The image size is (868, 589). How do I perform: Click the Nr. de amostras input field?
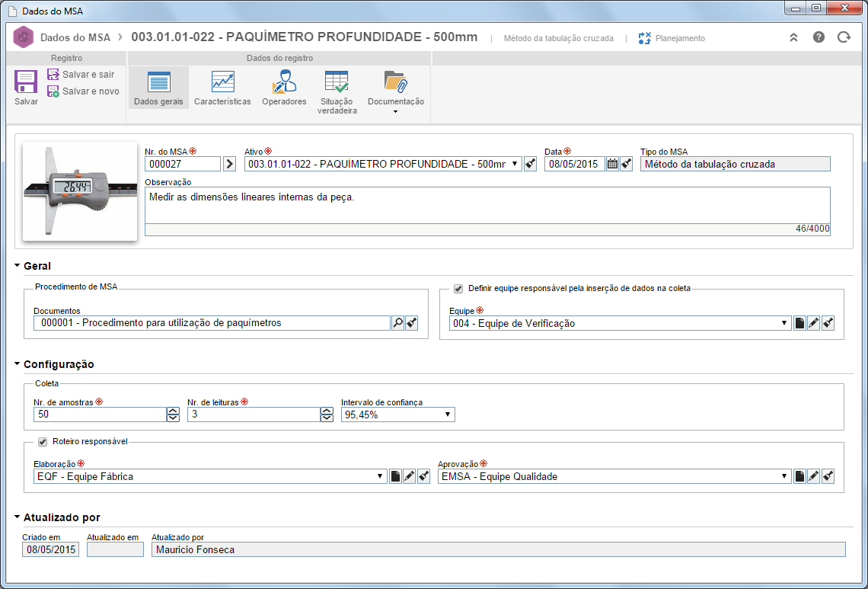click(100, 415)
